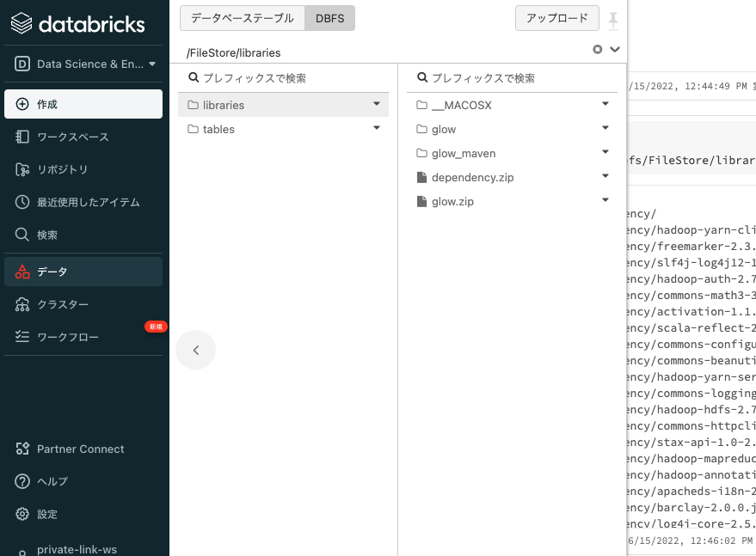Image resolution: width=756 pixels, height=556 pixels.
Task: Click the folder icon of tables
Action: click(193, 129)
